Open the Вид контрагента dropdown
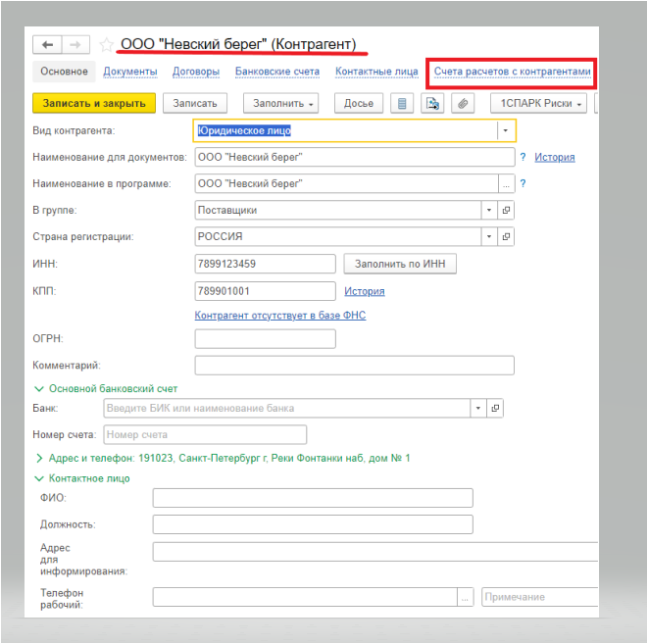This screenshot has height=644, width=648. 506,130
